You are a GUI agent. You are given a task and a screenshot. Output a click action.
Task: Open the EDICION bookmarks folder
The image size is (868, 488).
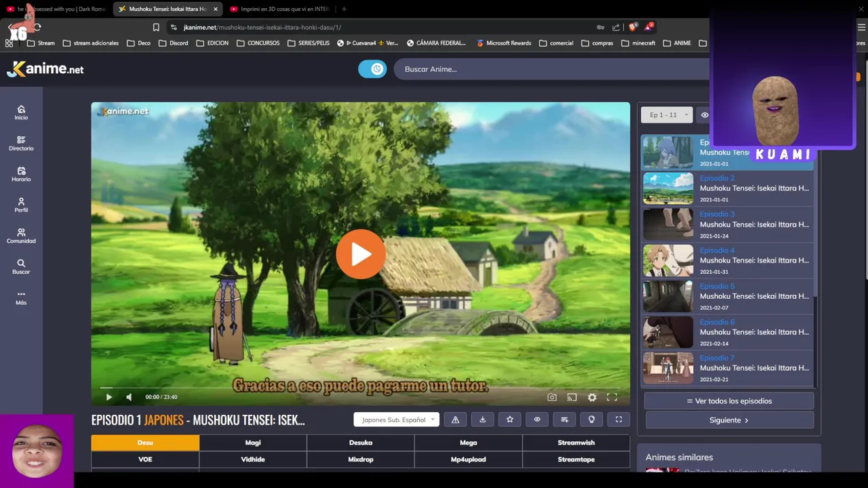point(212,43)
